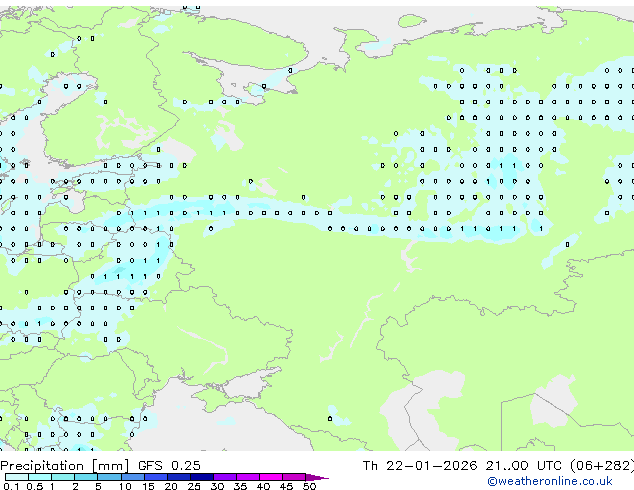Select the 2–5 mm legend color swatch
634x490 pixels.
86,477
